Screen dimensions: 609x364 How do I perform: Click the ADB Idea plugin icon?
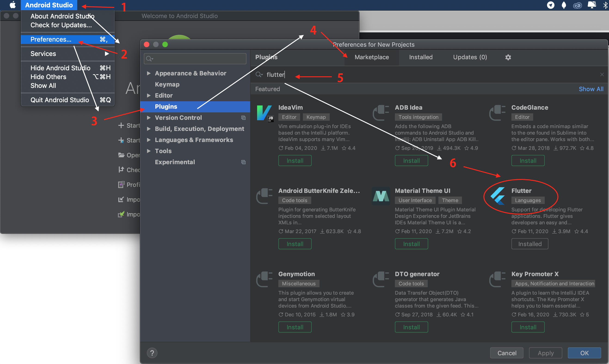[381, 113]
